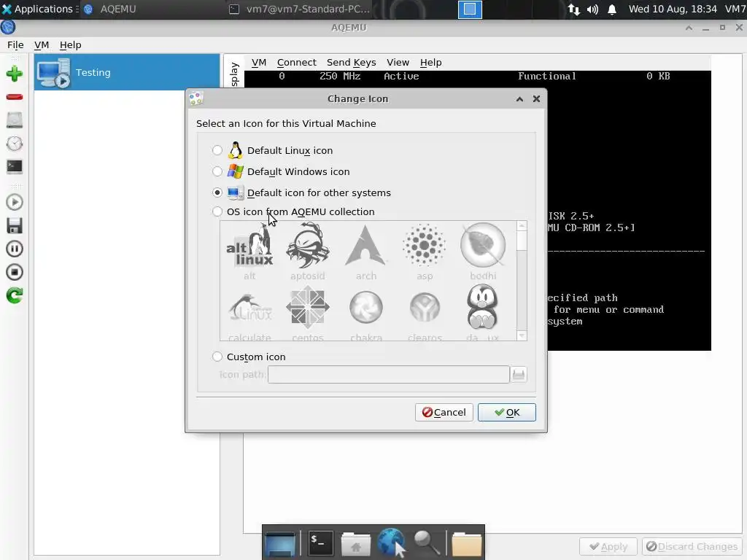Image resolution: width=747 pixels, height=560 pixels.
Task: Open web browser globe dock icon
Action: pyautogui.click(x=392, y=542)
